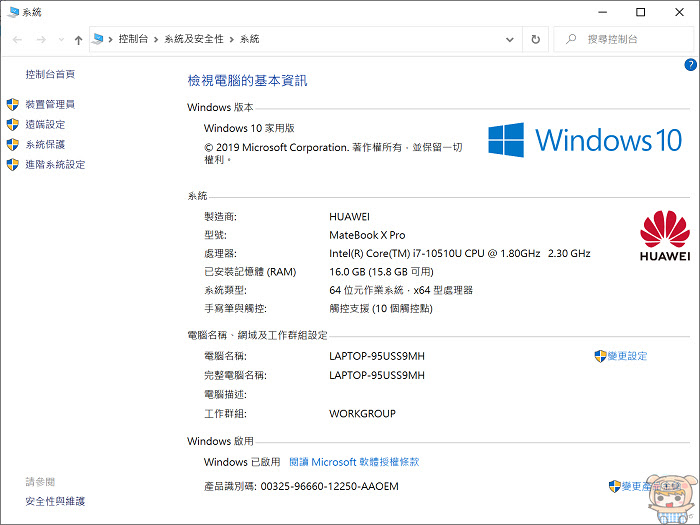Click shield icon beside 遠端設定
Screen dimensions: 700x525
(13, 125)
